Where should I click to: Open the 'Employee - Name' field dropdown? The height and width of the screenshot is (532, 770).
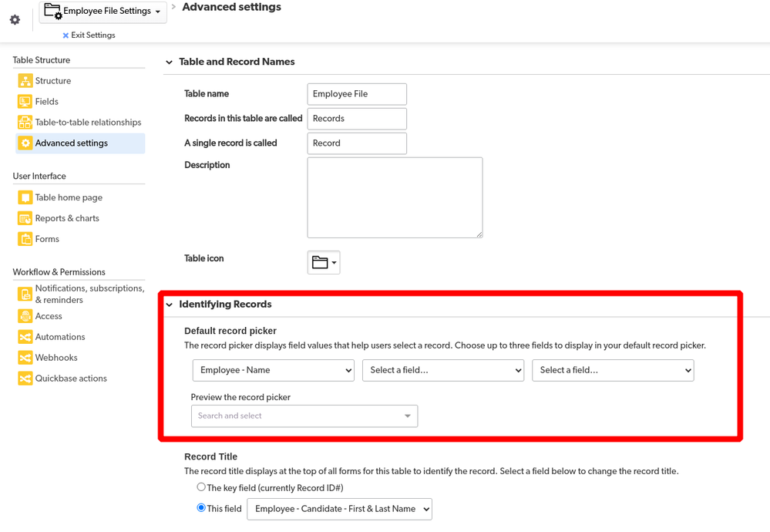(x=274, y=370)
